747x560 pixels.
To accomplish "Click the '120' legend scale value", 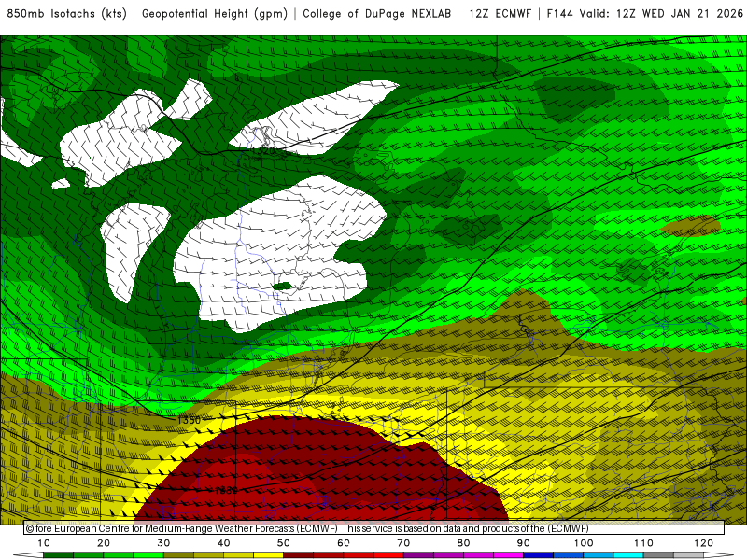I will click(704, 543).
